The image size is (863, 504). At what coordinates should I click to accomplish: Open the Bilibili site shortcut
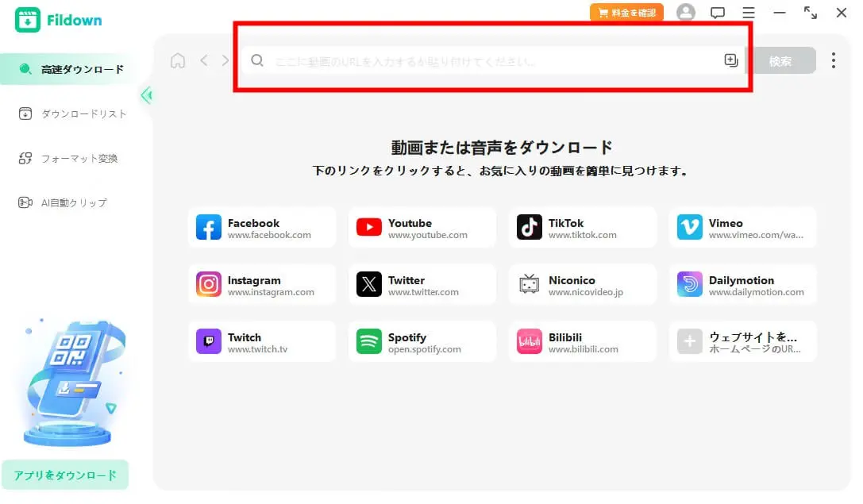[x=582, y=341]
